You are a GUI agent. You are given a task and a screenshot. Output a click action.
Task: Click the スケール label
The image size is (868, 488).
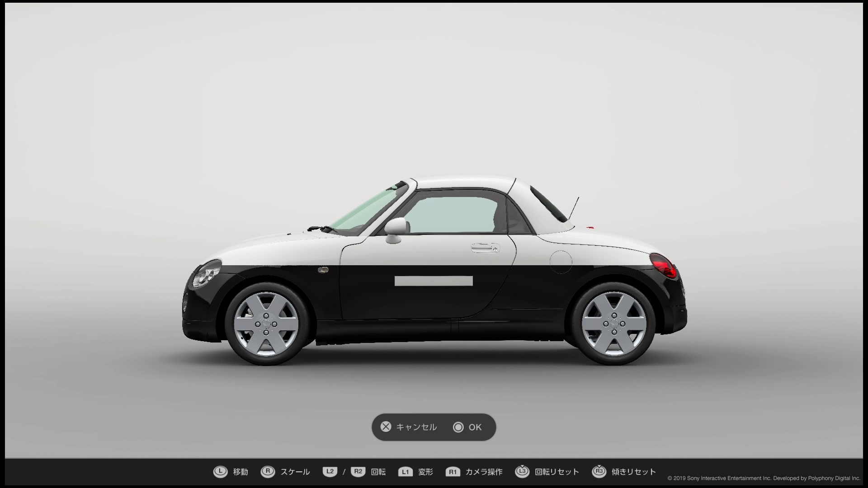[x=295, y=472]
